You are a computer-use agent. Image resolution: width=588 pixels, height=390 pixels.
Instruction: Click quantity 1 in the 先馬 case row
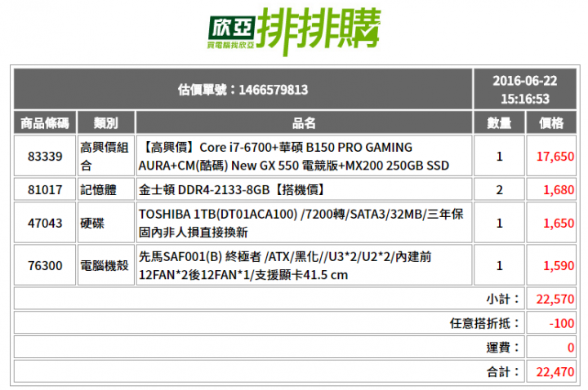tap(499, 266)
